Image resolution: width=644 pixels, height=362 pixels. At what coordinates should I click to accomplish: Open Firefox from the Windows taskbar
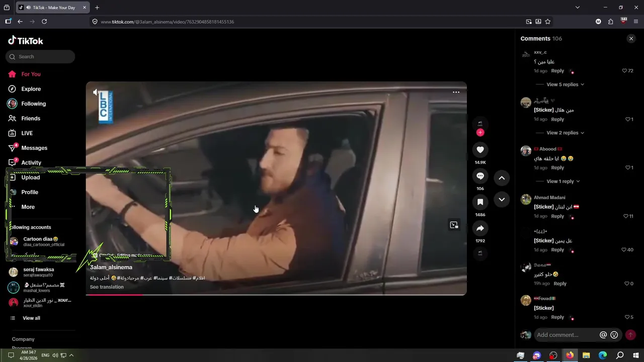click(x=570, y=355)
